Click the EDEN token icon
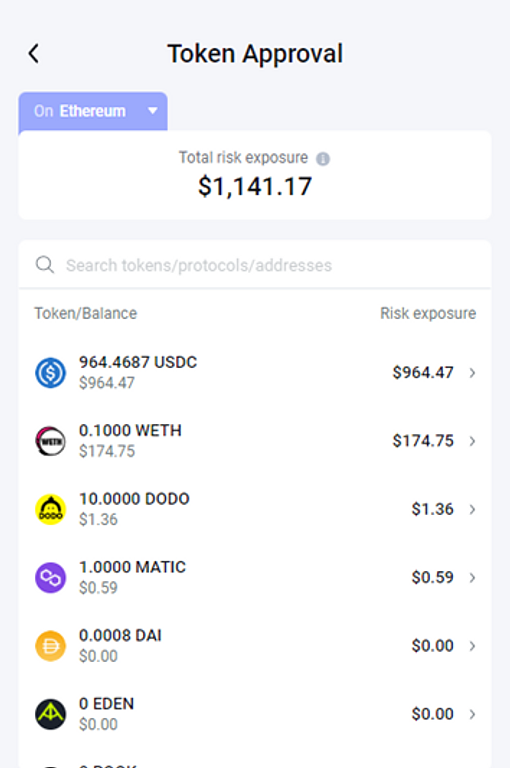Viewport: 510px width, 768px height. click(x=50, y=714)
